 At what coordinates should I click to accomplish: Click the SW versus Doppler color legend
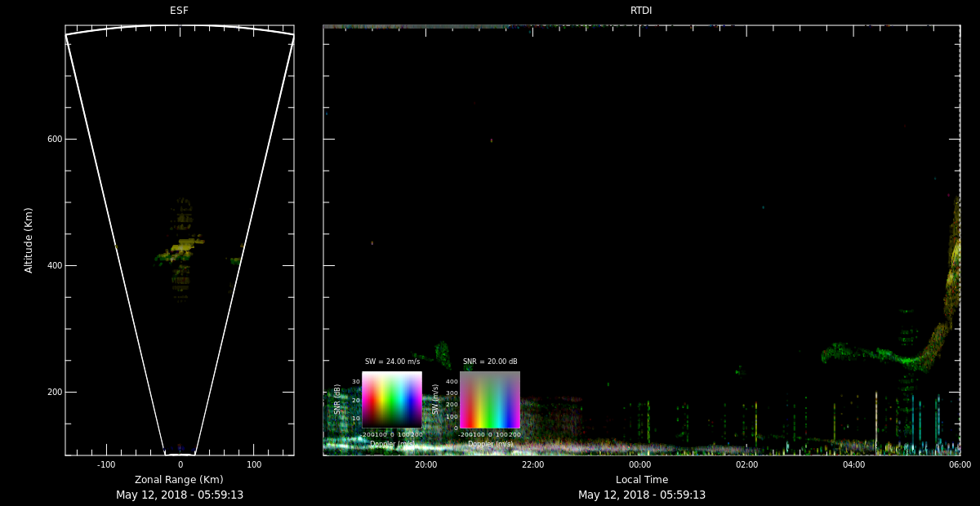(x=490, y=400)
